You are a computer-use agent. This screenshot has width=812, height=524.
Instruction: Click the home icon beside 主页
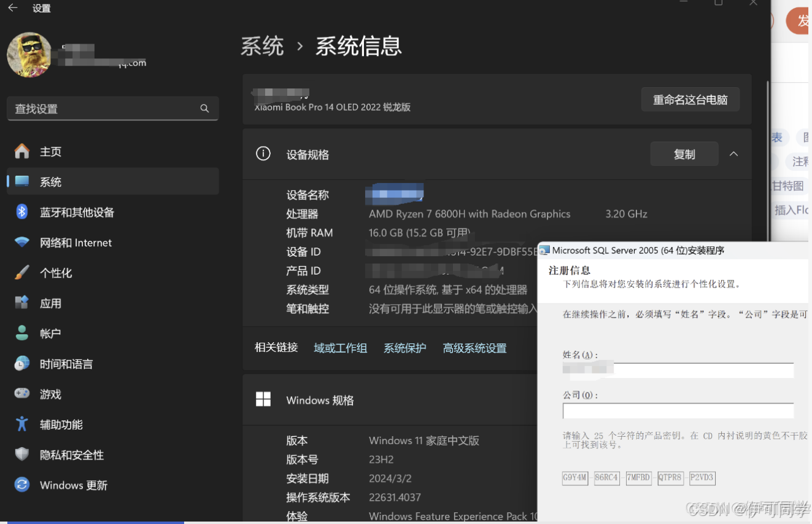[x=22, y=151]
